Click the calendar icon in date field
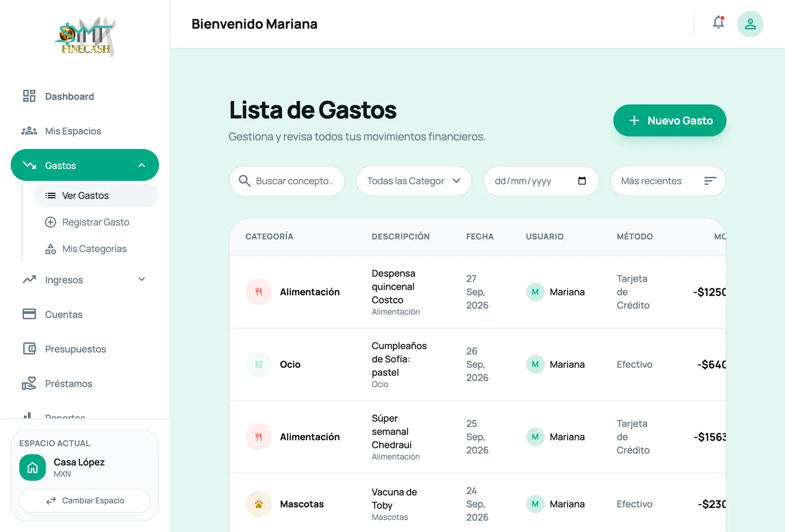 tap(582, 181)
